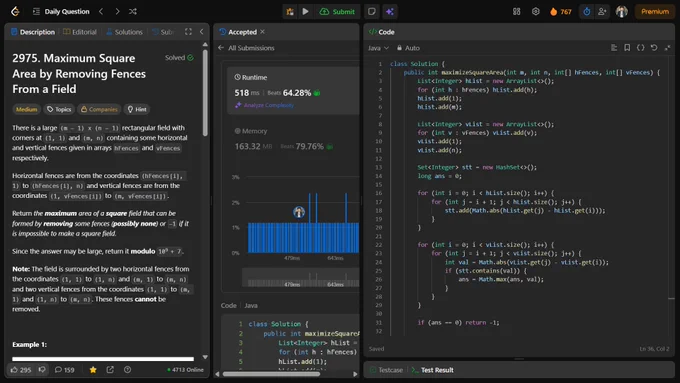Click the submissions code horizontal scrollbar
Viewport: 680px width, 383px height.
272,374
